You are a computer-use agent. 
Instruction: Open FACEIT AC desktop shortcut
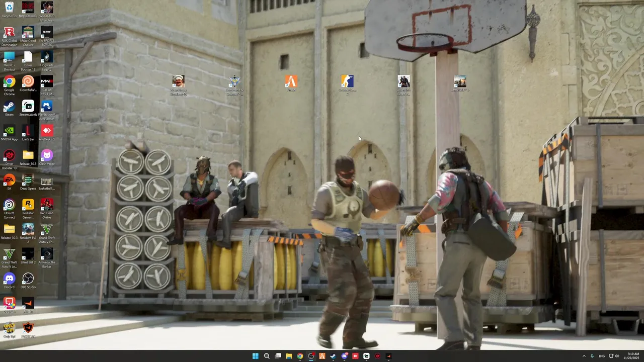tap(28, 330)
